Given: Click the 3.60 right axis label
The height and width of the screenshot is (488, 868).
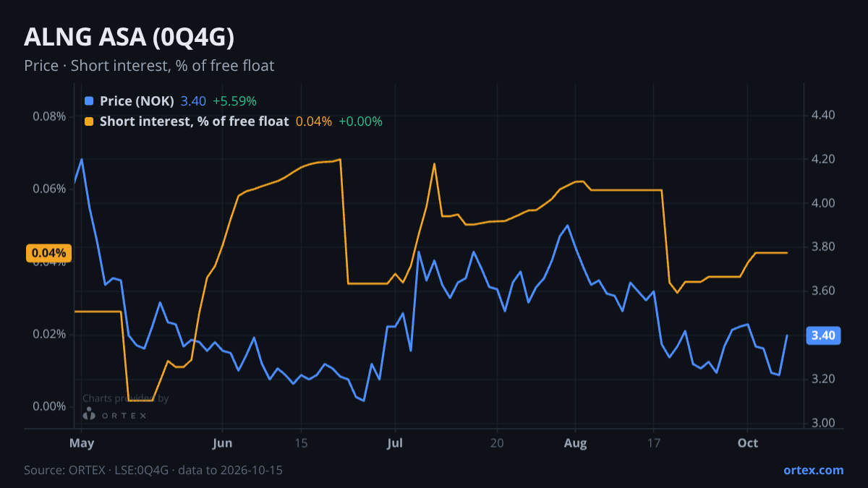Looking at the screenshot, I should pos(824,291).
